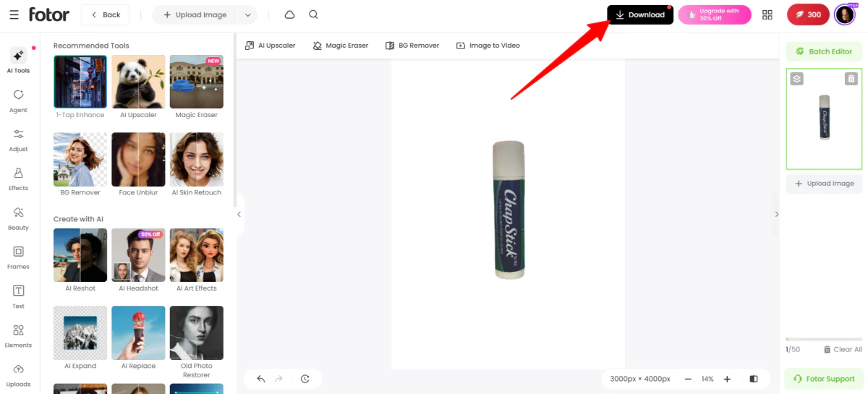
Task: Collapse the right panel arrow
Action: [776, 214]
